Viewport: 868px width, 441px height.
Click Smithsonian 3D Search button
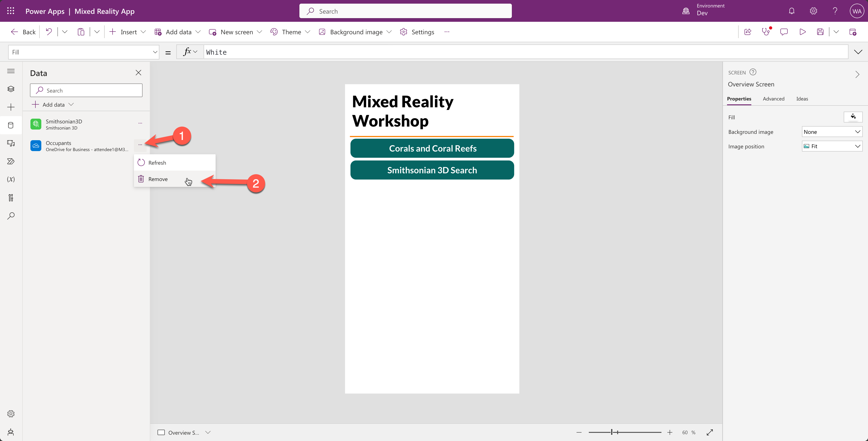tap(432, 170)
